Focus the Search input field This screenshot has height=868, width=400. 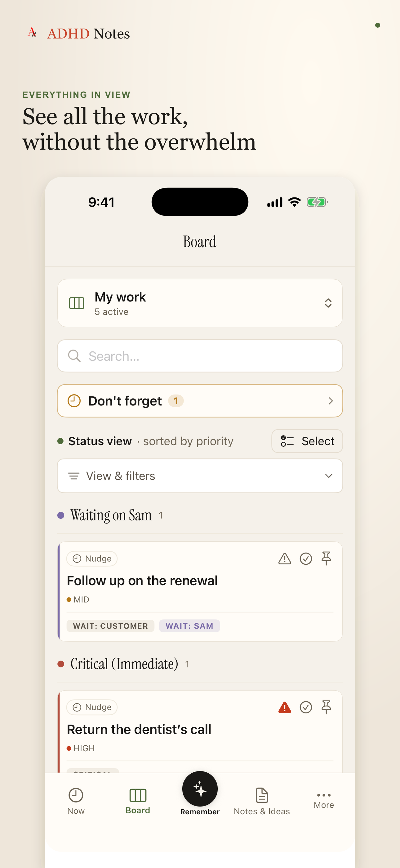(x=200, y=356)
